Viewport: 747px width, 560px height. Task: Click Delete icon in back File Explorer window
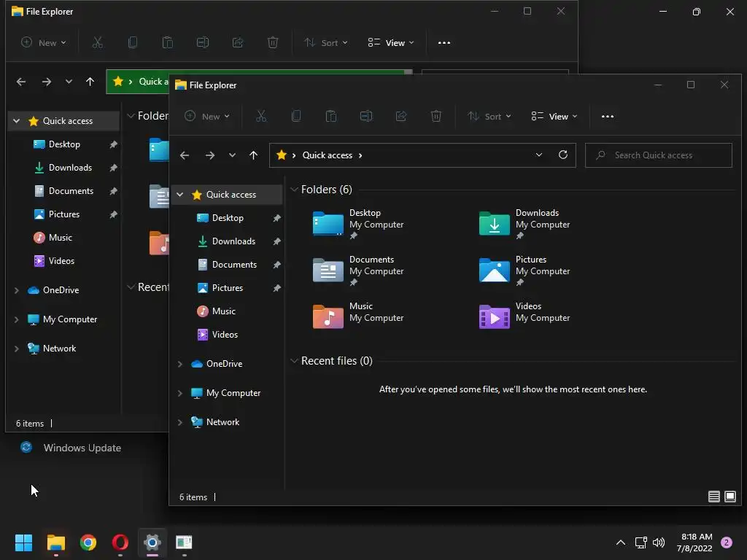coord(273,42)
